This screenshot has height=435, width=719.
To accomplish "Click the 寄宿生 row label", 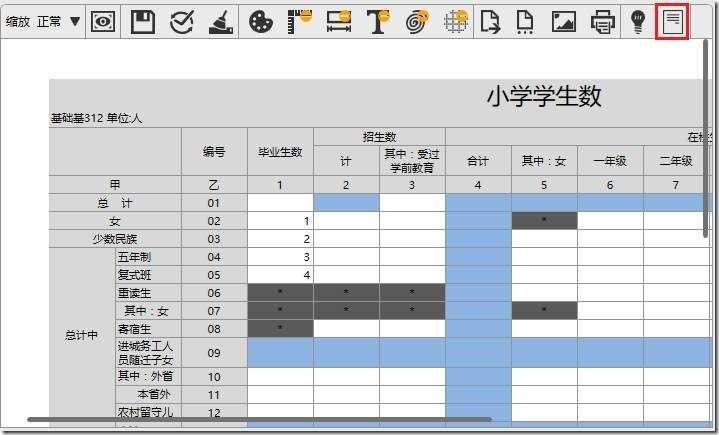I will [148, 329].
